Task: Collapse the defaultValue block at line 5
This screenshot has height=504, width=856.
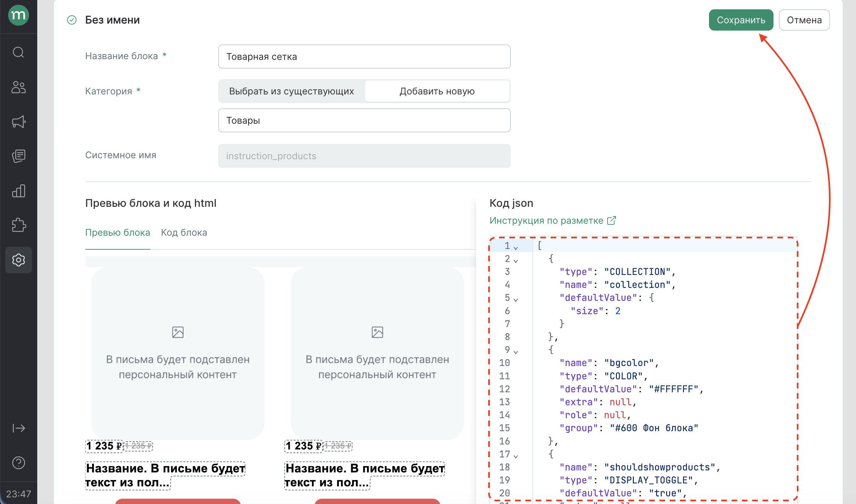Action: 517,299
